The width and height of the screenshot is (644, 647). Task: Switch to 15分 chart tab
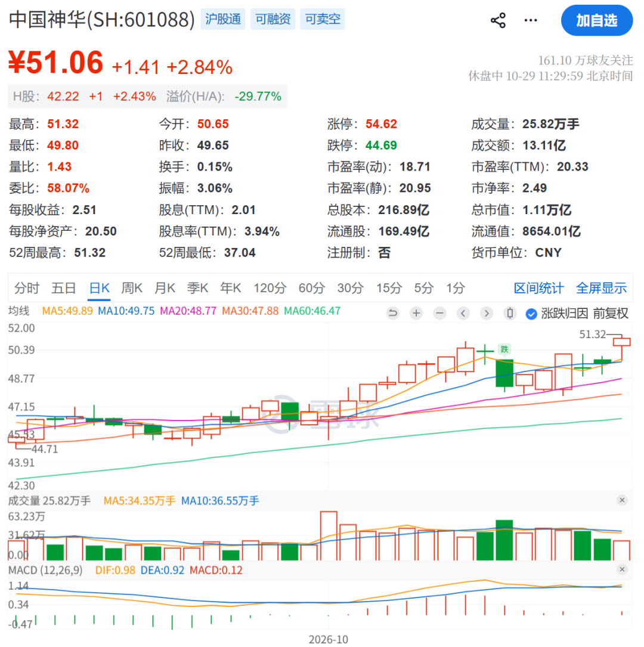[x=389, y=288]
